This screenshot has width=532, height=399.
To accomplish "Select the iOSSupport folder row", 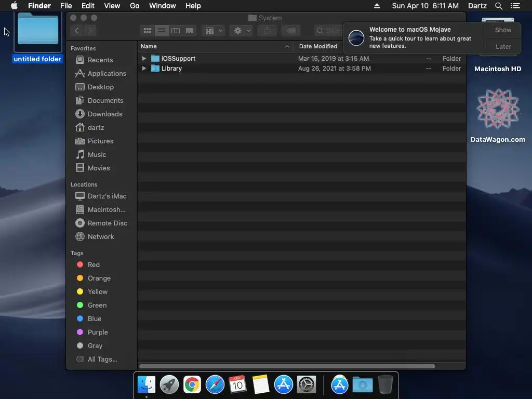I will (301, 58).
